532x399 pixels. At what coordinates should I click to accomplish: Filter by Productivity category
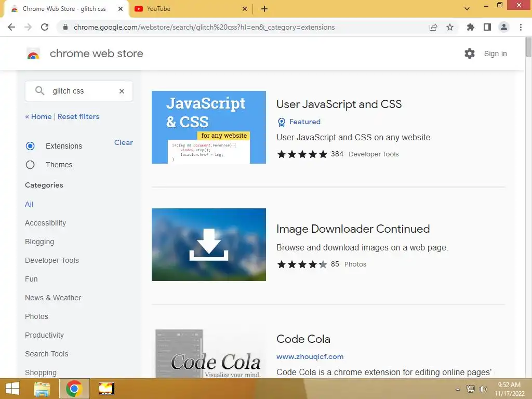coord(45,335)
